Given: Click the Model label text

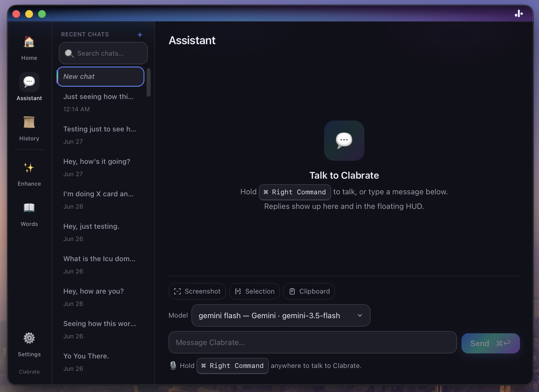Looking at the screenshot, I should tap(178, 315).
